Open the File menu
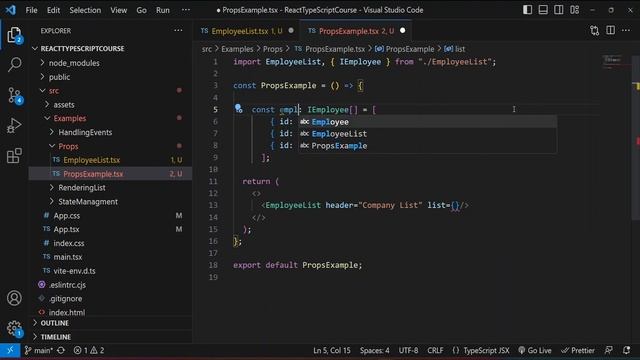640x360 pixels. coord(31,10)
